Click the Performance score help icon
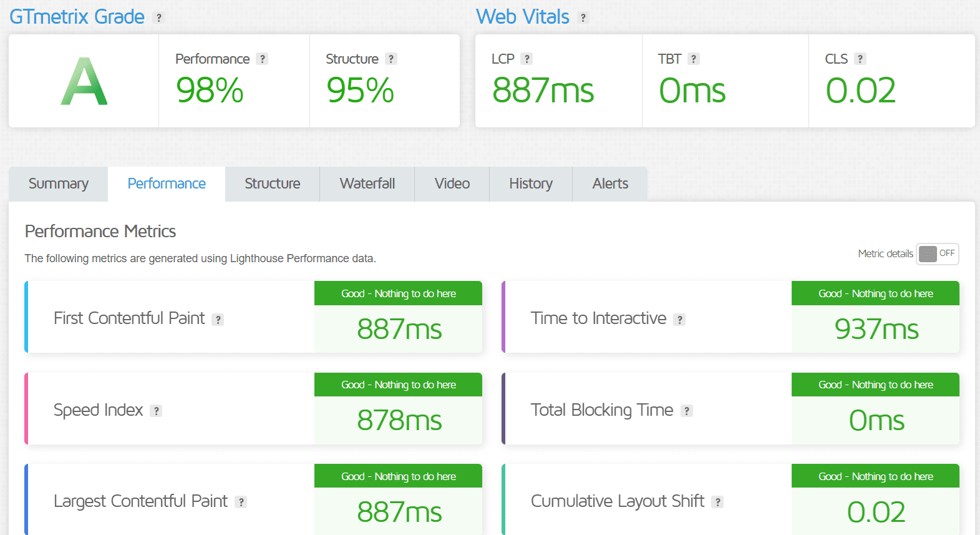 point(263,59)
